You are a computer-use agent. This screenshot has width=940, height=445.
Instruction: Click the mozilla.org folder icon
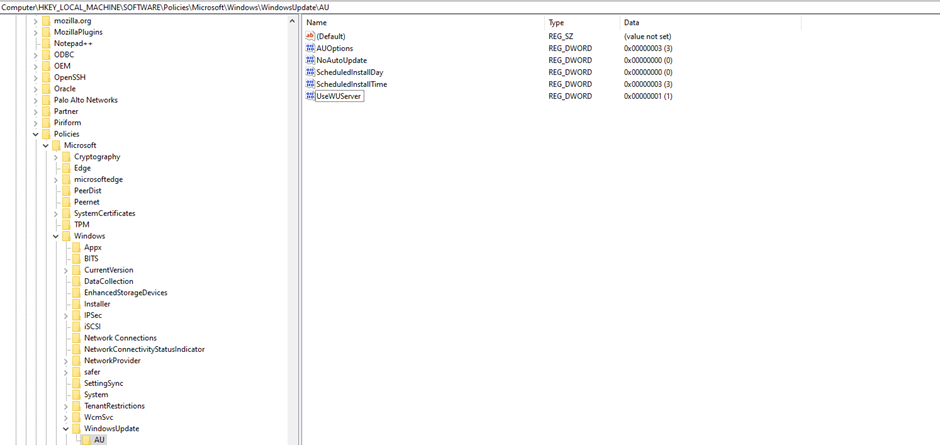click(x=46, y=21)
